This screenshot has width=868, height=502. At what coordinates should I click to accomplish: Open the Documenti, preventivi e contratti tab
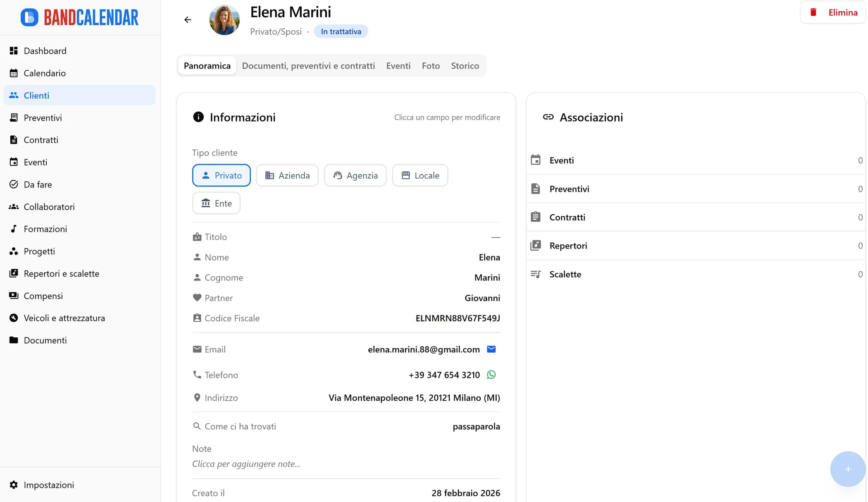click(308, 65)
